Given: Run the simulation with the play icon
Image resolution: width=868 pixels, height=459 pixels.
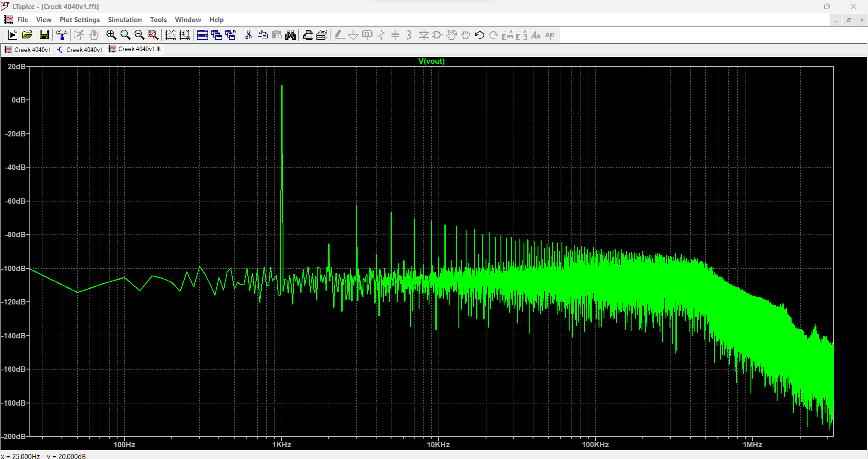Looking at the screenshot, I should pyautogui.click(x=13, y=35).
